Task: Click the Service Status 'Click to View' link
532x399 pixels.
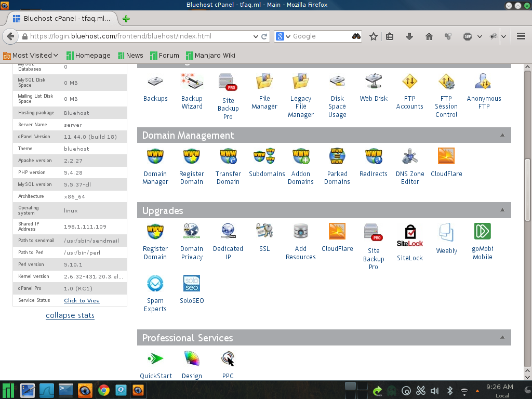Action: pyautogui.click(x=82, y=300)
